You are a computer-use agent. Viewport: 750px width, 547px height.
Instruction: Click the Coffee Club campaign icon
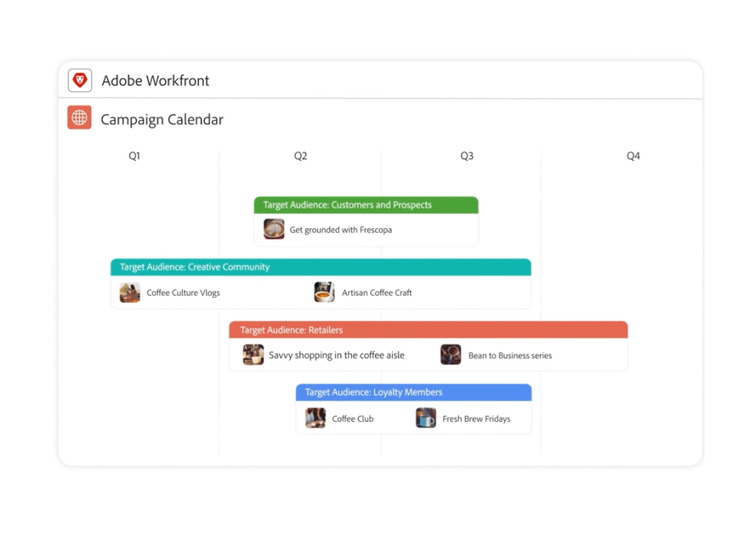click(x=316, y=418)
